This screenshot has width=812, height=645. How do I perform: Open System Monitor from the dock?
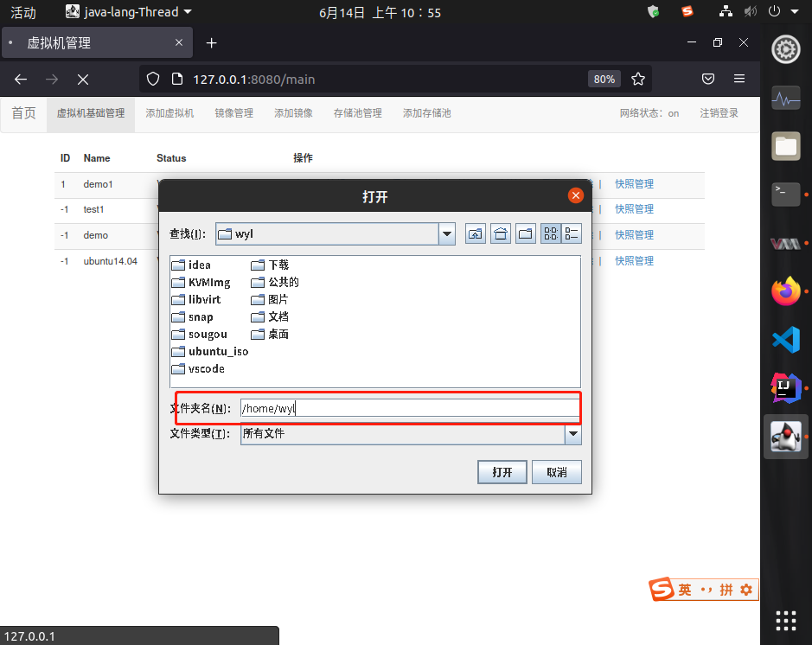pos(785,98)
